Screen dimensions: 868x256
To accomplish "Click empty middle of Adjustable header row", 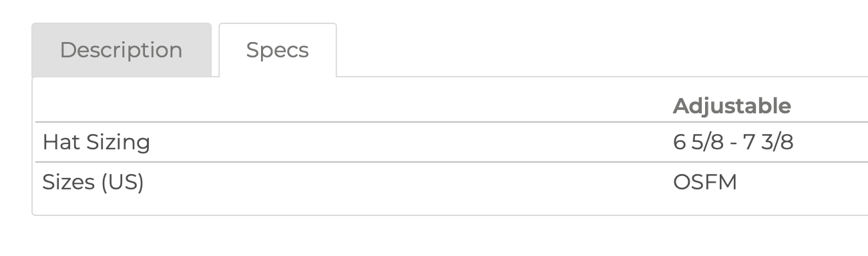I will [351, 106].
